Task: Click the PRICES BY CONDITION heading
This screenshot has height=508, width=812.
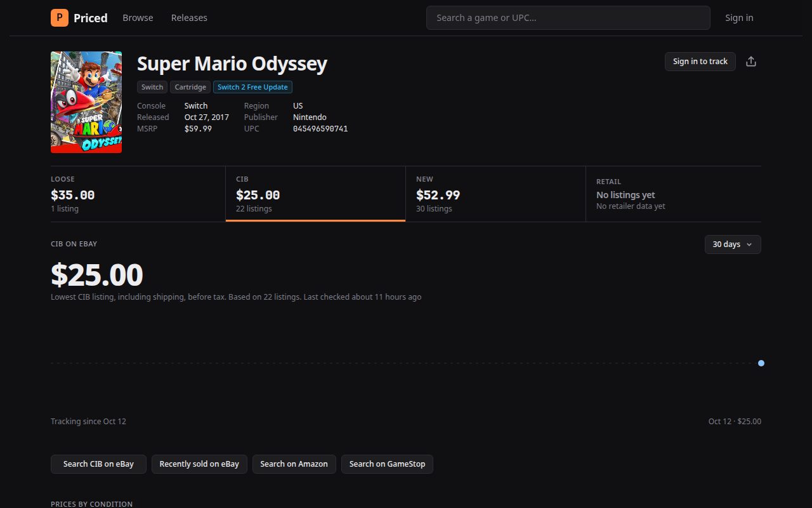Action: (x=92, y=504)
